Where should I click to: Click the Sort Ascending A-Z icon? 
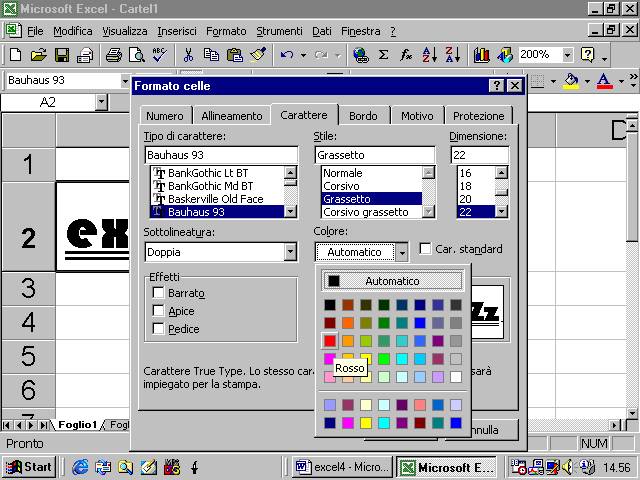429,54
